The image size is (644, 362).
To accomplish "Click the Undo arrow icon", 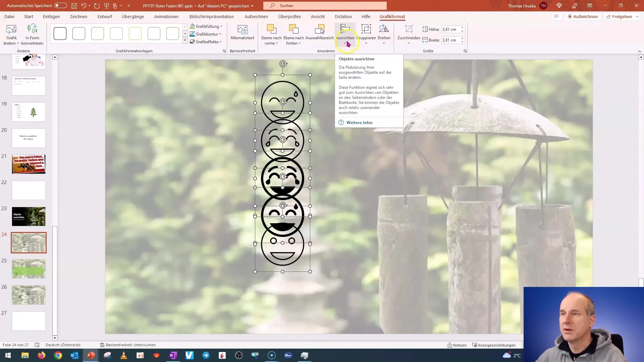I will click(x=84, y=6).
